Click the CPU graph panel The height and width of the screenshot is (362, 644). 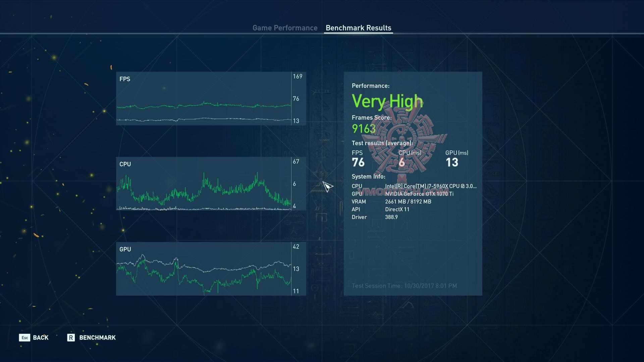pyautogui.click(x=204, y=184)
